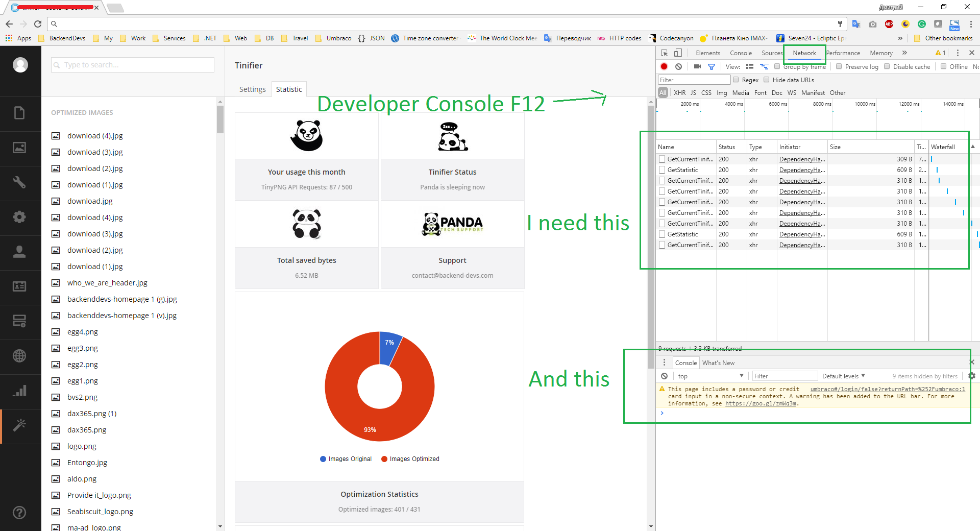Expand hidden bookmarks chevron
Viewport: 980px width, 531px height.
[900, 38]
